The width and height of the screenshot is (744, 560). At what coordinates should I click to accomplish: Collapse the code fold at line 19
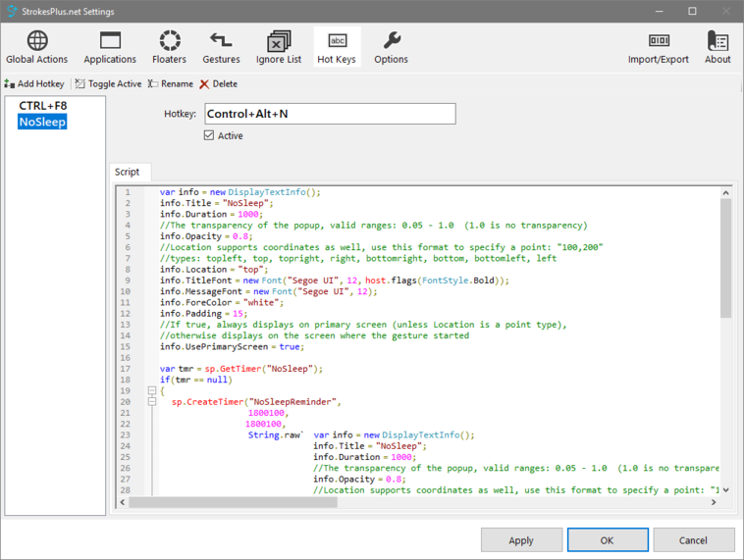coord(152,390)
